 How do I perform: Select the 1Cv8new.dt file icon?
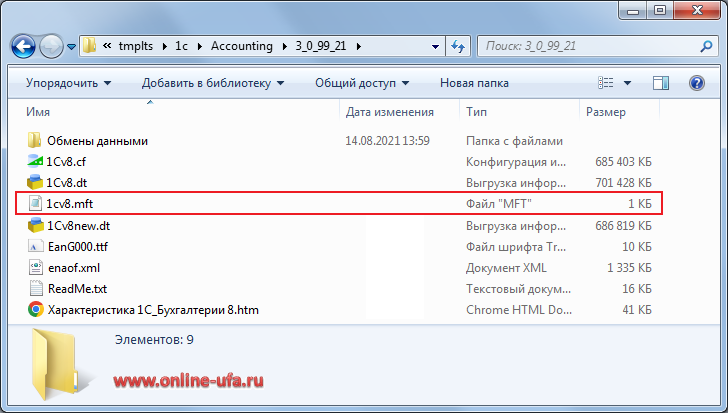tap(35, 226)
